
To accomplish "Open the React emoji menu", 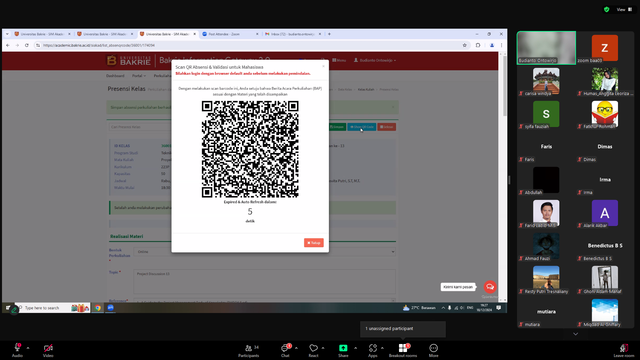I will pyautogui.click(x=313, y=350).
